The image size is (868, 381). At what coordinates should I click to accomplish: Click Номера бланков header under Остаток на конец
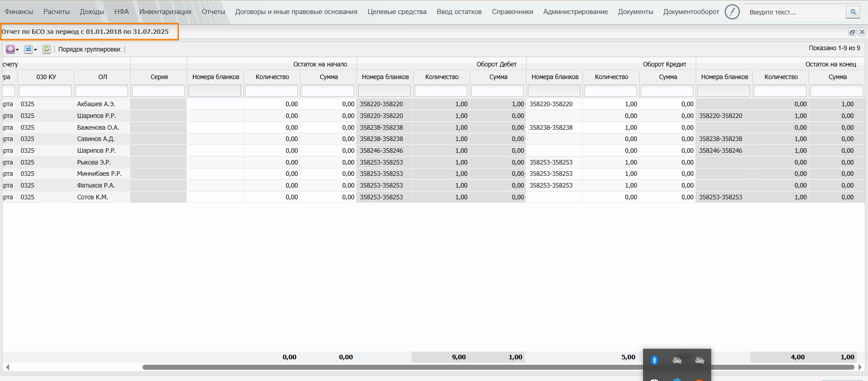pyautogui.click(x=725, y=77)
